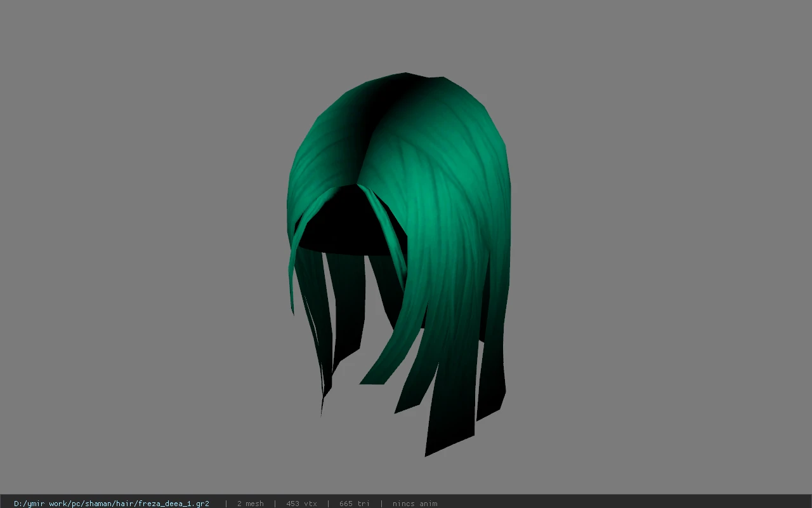
Task: Click the '665 tri' triangle count
Action: tap(354, 504)
